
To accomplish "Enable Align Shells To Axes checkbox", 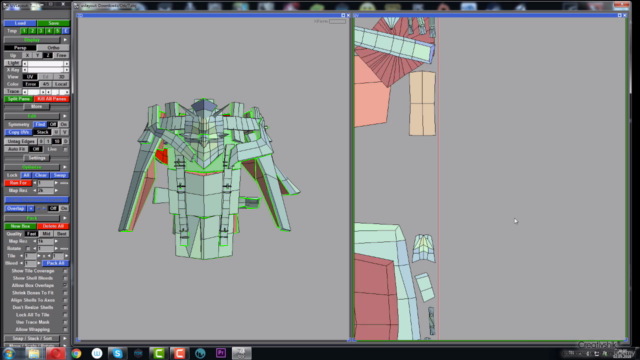I will (x=65, y=300).
